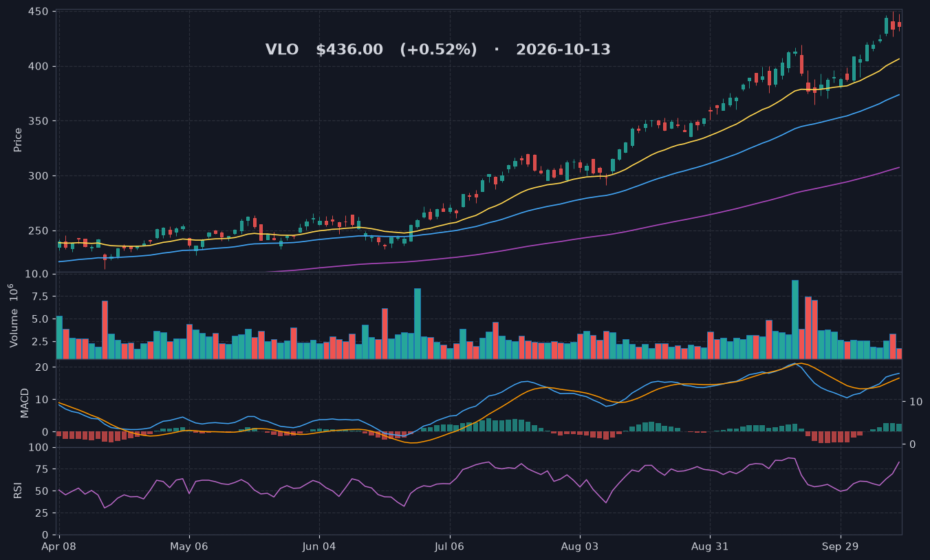Image resolution: width=930 pixels, height=560 pixels.
Task: Click the Apr 08 date label
Action: point(59,548)
